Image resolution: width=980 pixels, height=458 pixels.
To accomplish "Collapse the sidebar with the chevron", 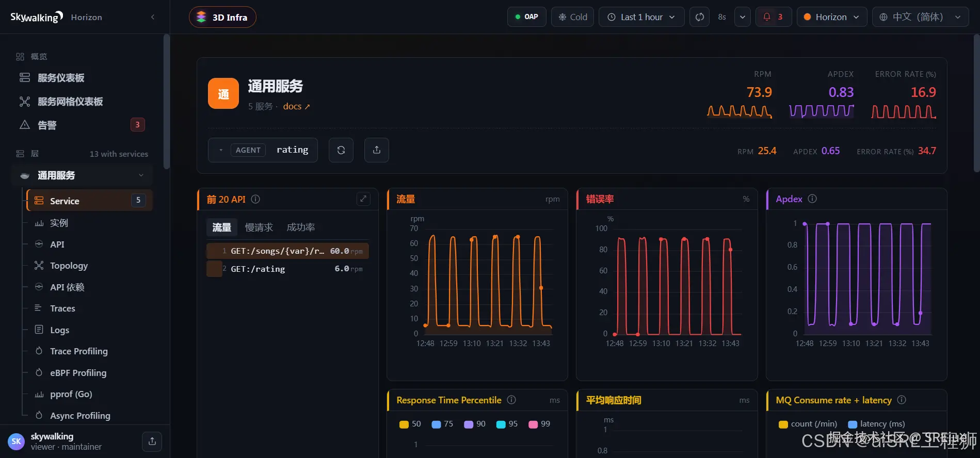I will [x=153, y=17].
